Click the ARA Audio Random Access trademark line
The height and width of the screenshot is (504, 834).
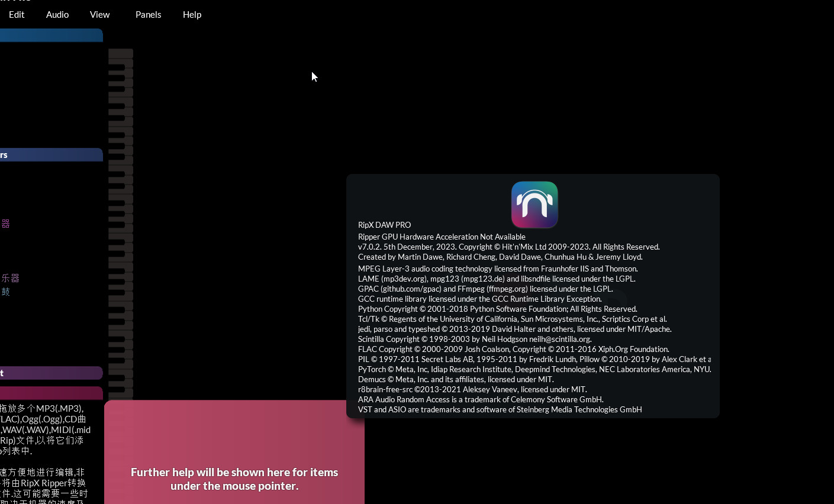(481, 399)
